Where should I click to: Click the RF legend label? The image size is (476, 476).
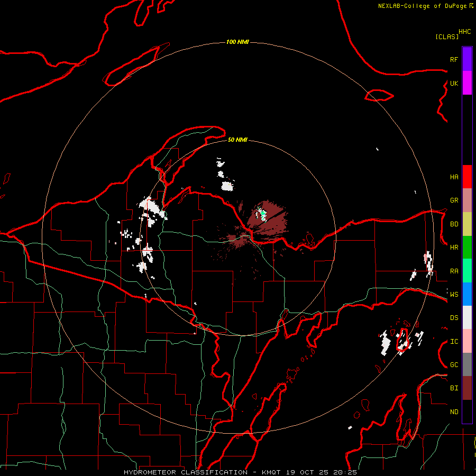(454, 59)
